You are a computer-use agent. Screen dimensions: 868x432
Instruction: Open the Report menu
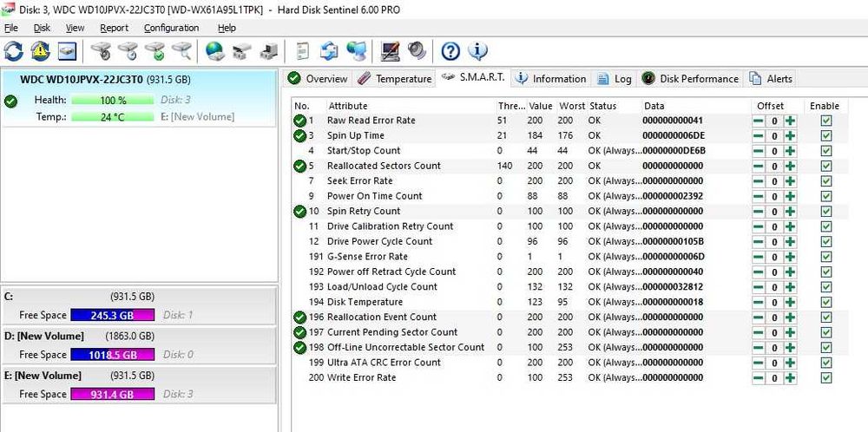(114, 29)
